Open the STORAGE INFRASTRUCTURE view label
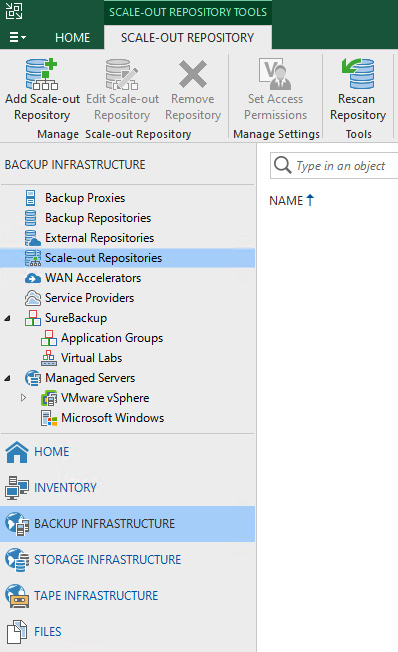 pos(107,560)
